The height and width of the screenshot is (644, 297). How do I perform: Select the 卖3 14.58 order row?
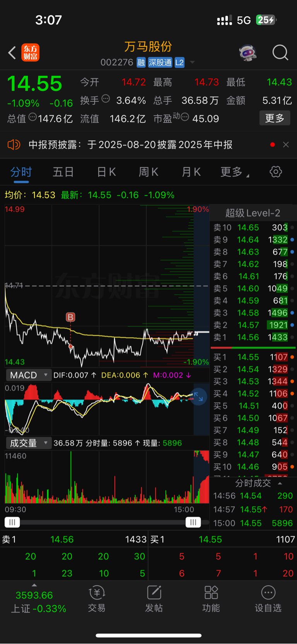tap(253, 313)
